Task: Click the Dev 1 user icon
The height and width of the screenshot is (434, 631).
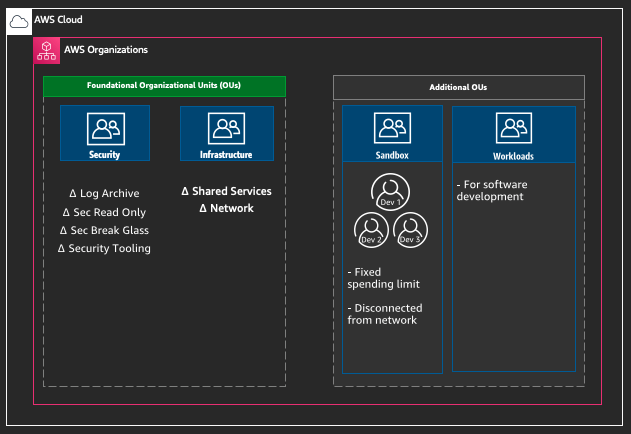Action: click(390, 192)
